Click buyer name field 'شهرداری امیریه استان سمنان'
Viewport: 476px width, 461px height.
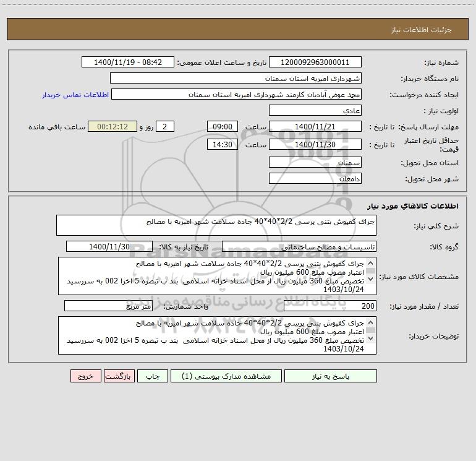(236, 78)
